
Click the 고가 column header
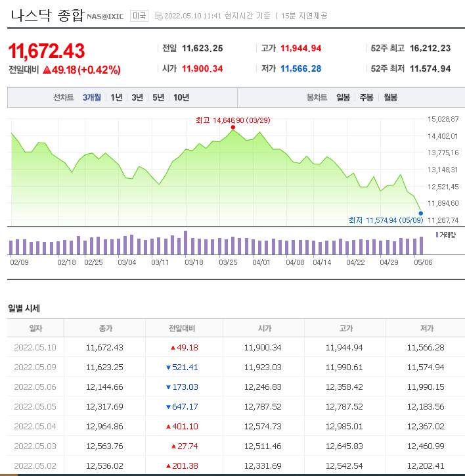pos(346,328)
